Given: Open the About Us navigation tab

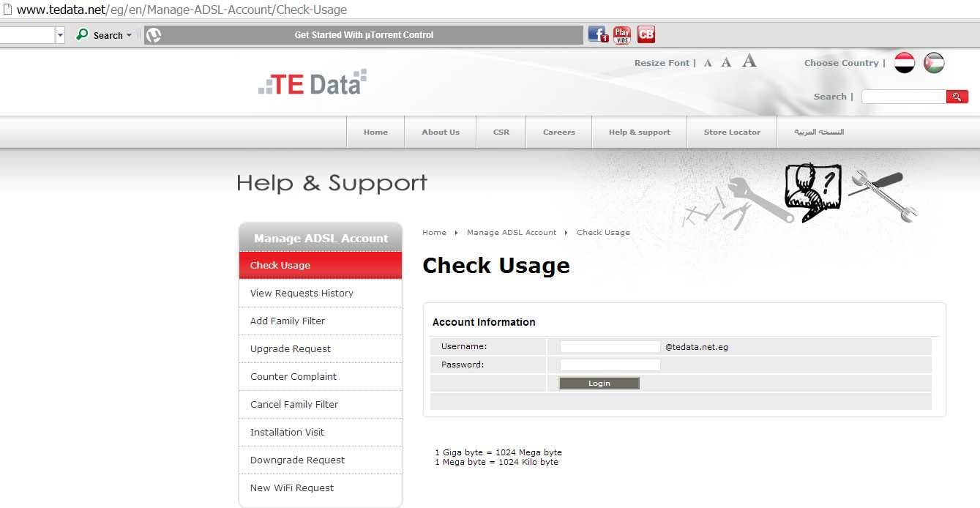Looking at the screenshot, I should (x=441, y=132).
